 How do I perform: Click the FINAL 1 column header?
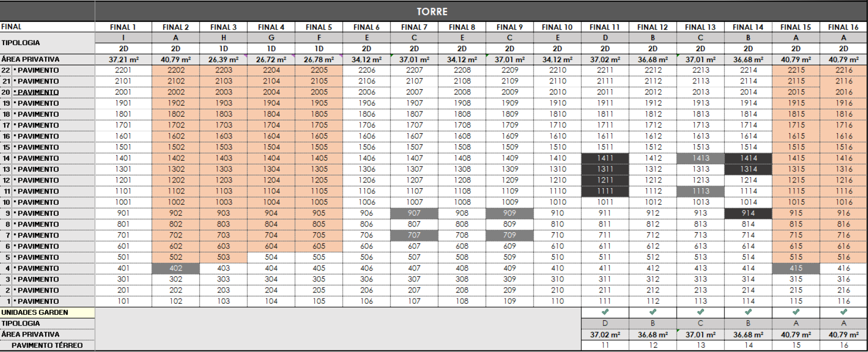(x=123, y=27)
